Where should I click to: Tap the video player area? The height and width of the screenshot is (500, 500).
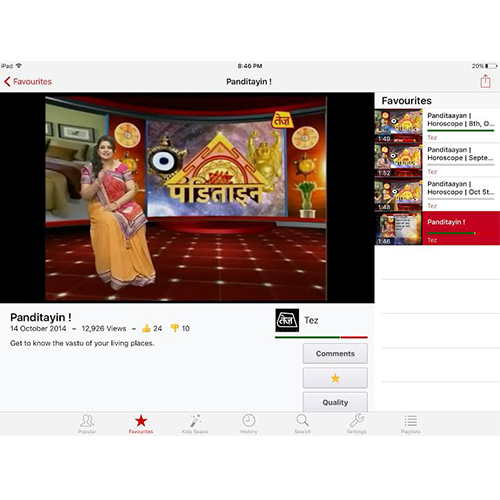click(x=187, y=198)
